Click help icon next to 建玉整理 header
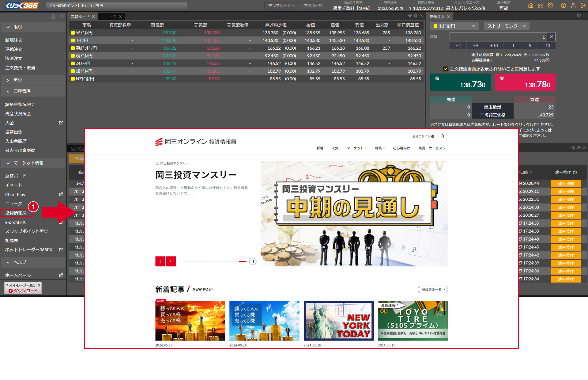Viewport: 588px width, 380px height. [575, 173]
